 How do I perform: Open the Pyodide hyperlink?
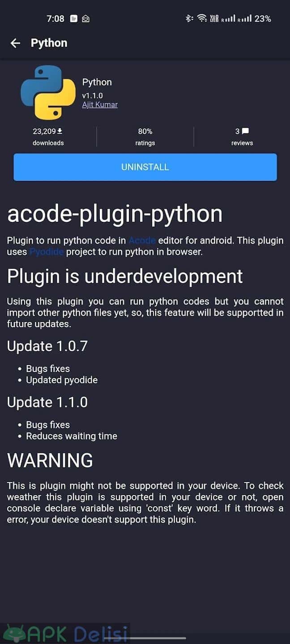(47, 252)
